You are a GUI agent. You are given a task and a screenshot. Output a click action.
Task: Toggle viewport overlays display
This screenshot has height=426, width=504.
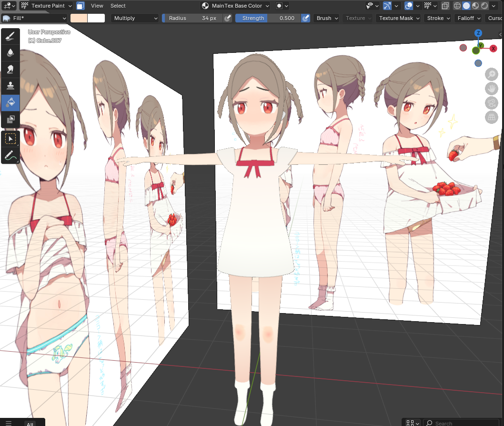click(x=409, y=6)
